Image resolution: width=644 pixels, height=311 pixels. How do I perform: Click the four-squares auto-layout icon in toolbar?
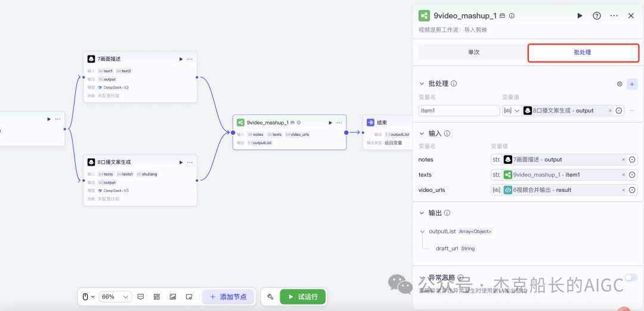pos(156,297)
